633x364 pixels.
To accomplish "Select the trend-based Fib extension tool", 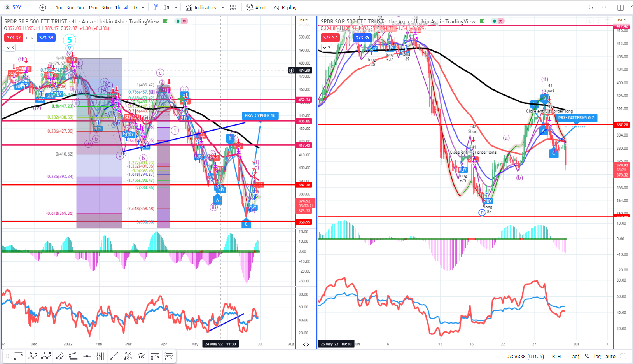I will (73, 356).
